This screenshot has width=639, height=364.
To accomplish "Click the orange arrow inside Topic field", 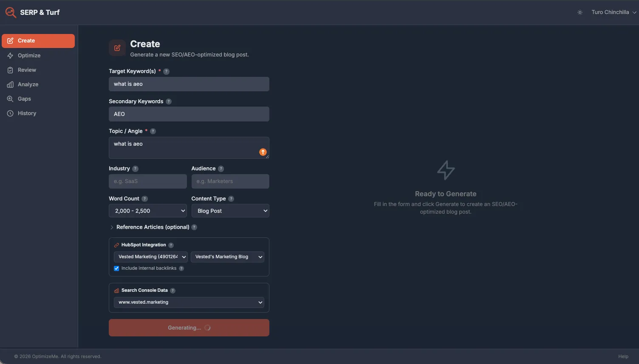I will (263, 152).
